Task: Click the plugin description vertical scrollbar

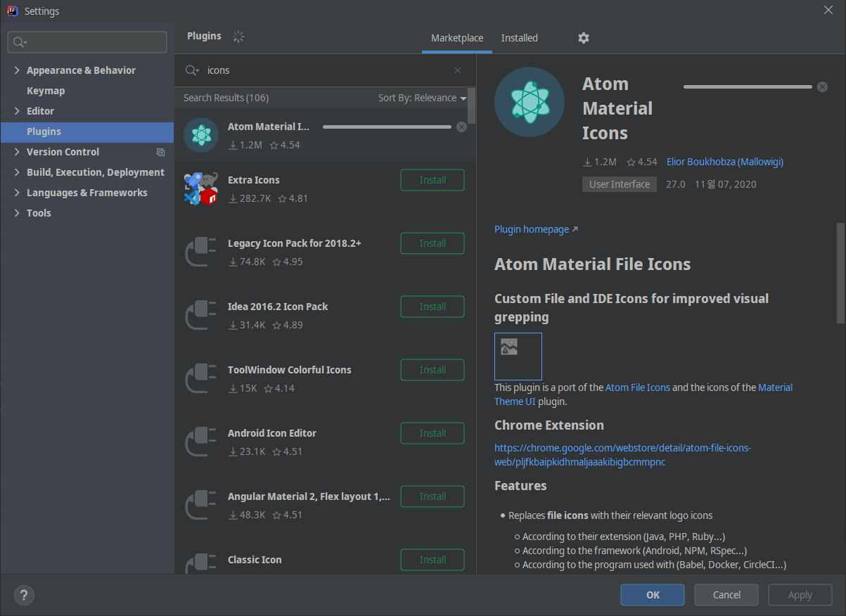Action: click(x=840, y=273)
